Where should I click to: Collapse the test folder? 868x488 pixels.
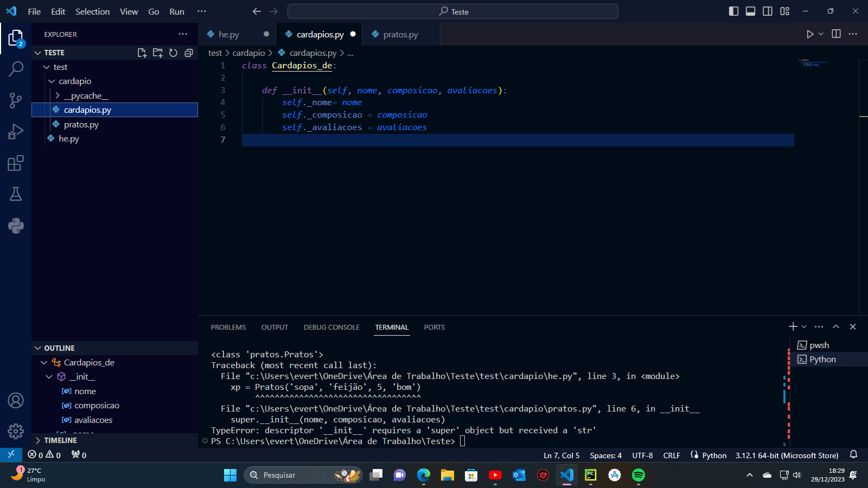47,67
